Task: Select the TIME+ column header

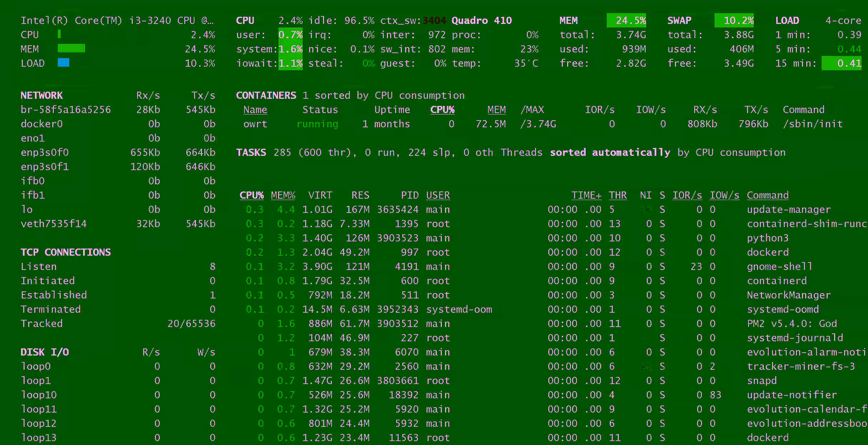Action: pos(586,195)
